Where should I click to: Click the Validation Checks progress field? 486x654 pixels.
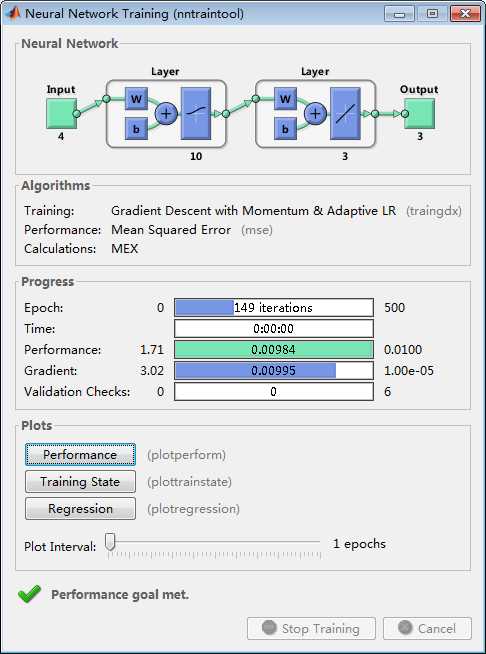274,392
